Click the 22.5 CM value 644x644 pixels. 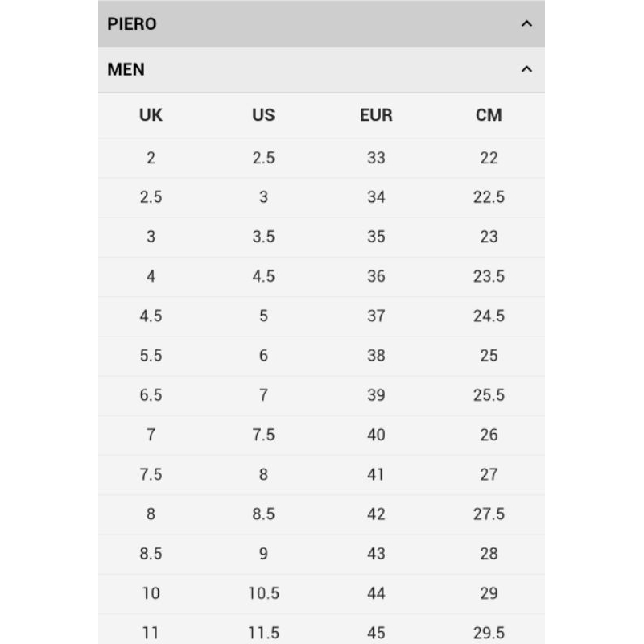(x=489, y=197)
